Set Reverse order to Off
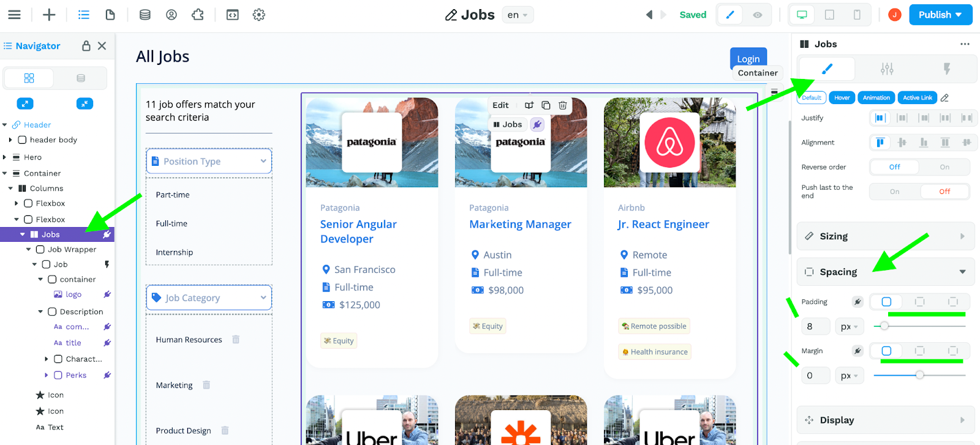980x445 pixels. [x=895, y=167]
